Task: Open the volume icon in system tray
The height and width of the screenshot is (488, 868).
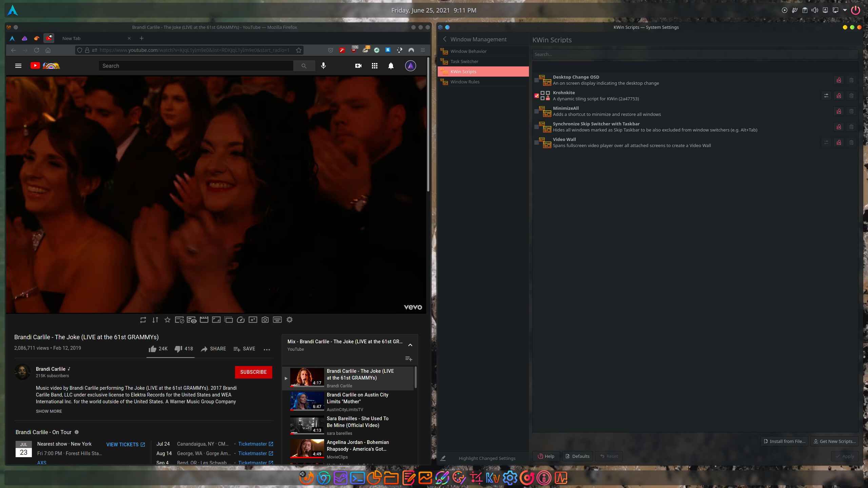Action: click(815, 10)
